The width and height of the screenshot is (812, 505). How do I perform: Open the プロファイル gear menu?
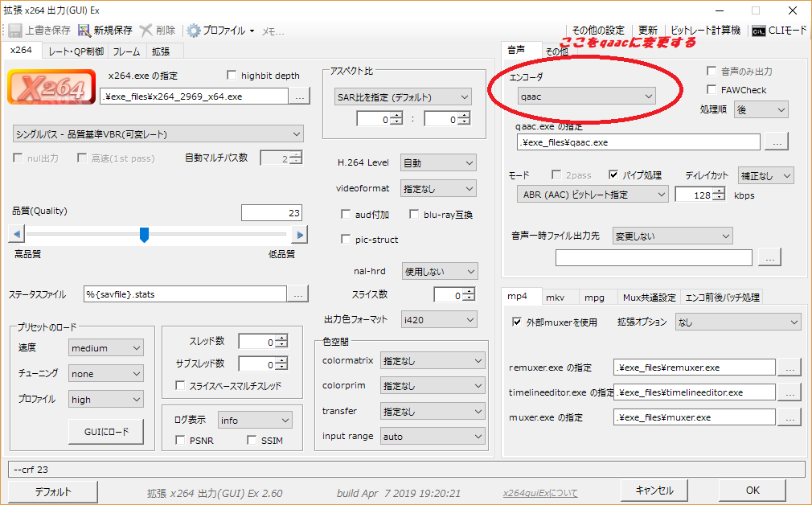pyautogui.click(x=220, y=31)
